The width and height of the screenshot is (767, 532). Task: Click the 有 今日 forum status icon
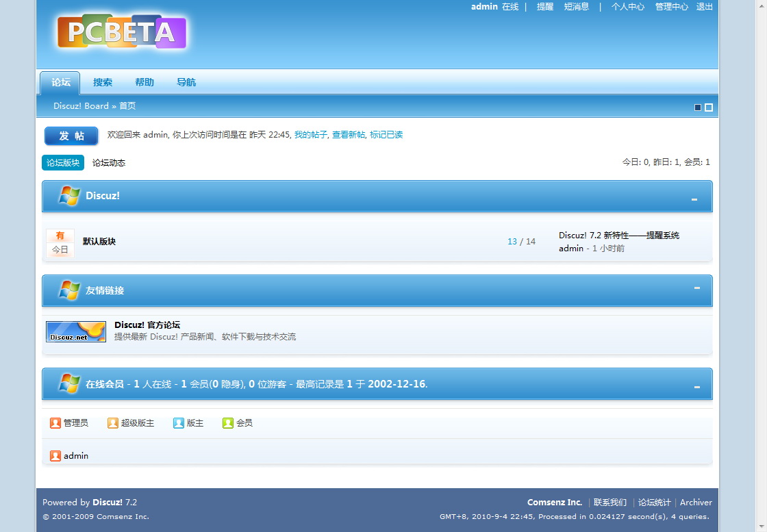pos(60,243)
